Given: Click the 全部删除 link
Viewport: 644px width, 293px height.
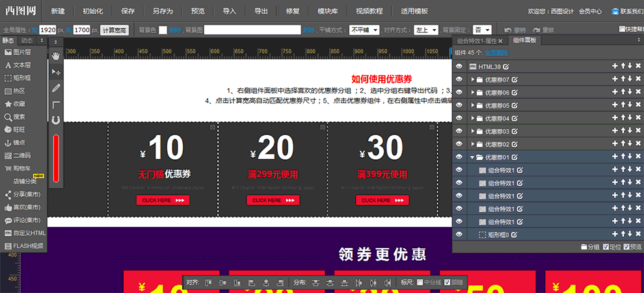Looking at the screenshot, I should pos(496,53).
